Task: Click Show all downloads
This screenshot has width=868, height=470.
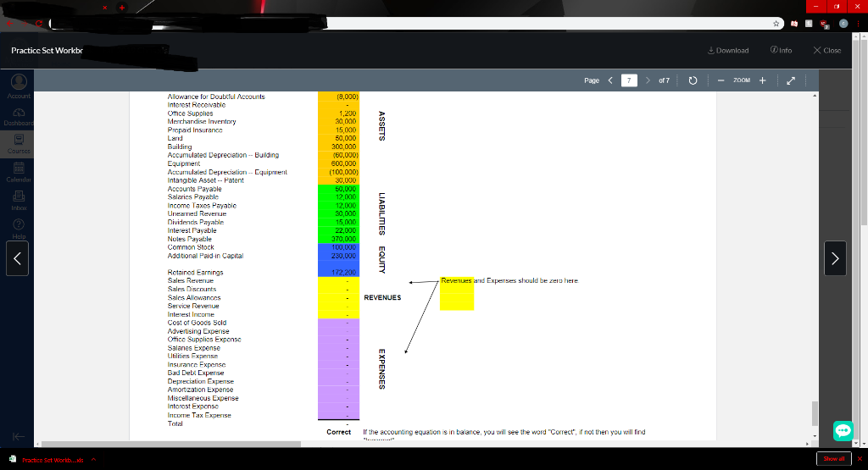Action: (x=834, y=459)
